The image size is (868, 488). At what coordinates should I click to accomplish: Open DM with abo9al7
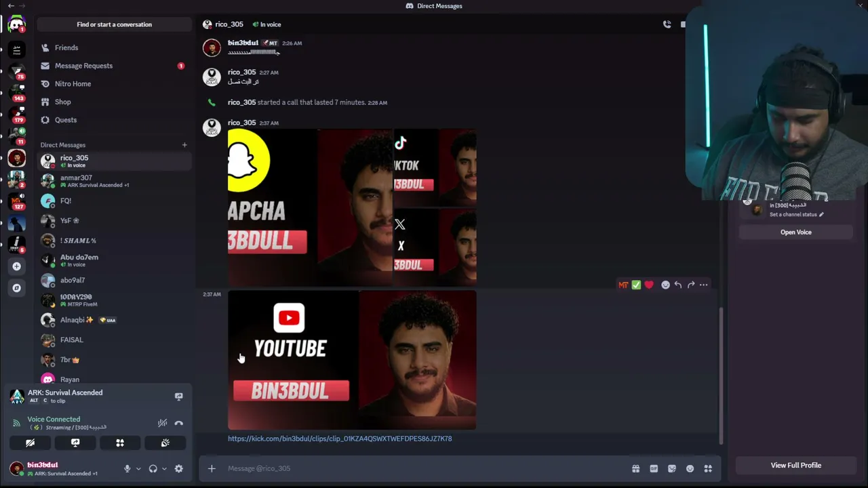click(x=114, y=280)
